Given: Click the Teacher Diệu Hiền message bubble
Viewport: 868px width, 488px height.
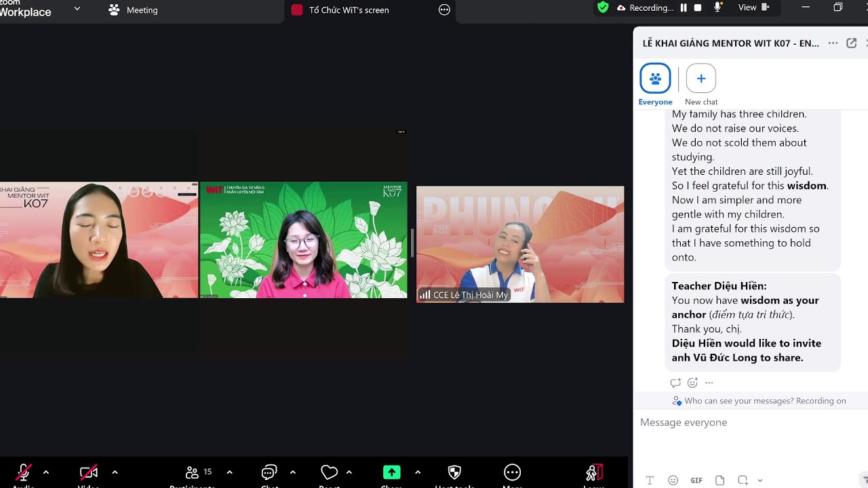Looking at the screenshot, I should coord(753,322).
